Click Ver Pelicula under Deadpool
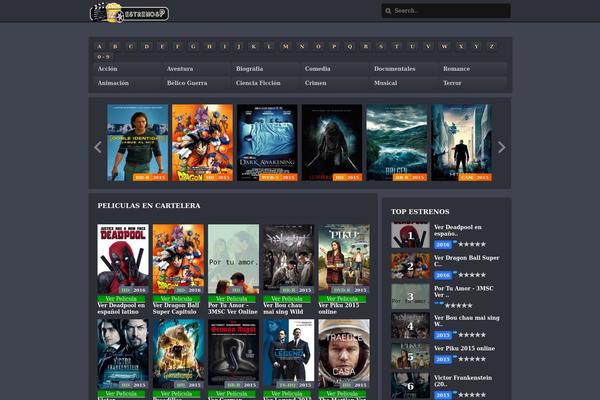The image size is (600, 400). pos(121,299)
